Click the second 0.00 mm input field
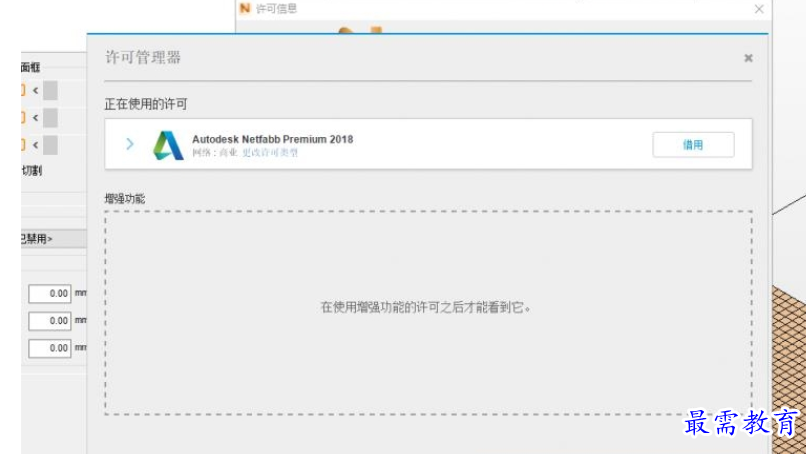The width and height of the screenshot is (806, 454). pos(50,321)
